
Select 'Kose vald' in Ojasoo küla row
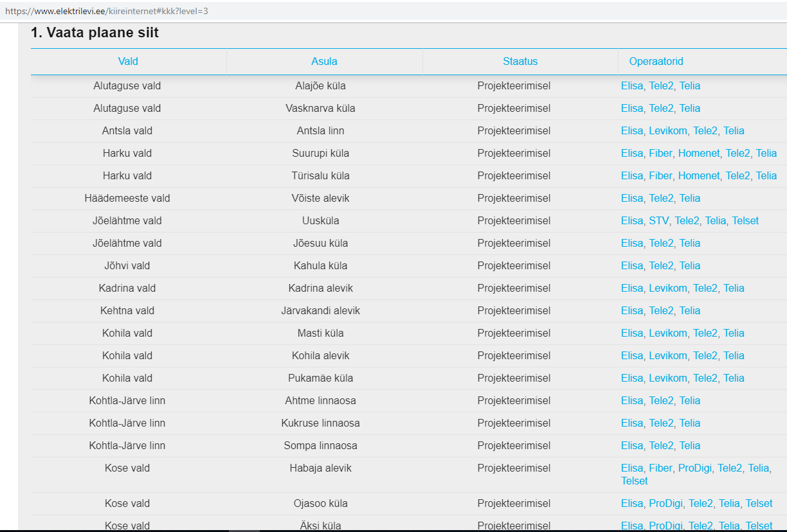(127, 504)
